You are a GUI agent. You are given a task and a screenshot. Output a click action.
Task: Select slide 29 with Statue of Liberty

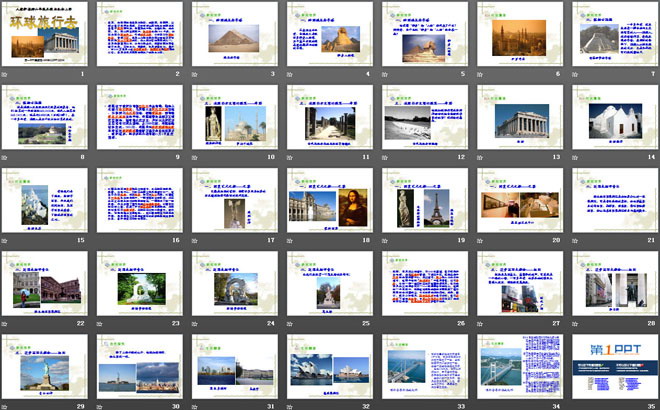coord(45,367)
